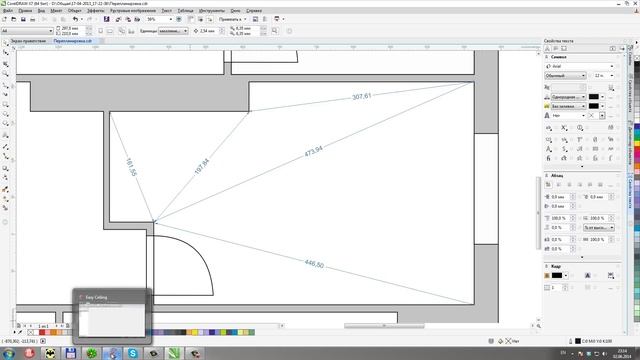Screen dimensions: 640x360
Task: Pick the red swatch in bottom document palette
Action: [42, 333]
